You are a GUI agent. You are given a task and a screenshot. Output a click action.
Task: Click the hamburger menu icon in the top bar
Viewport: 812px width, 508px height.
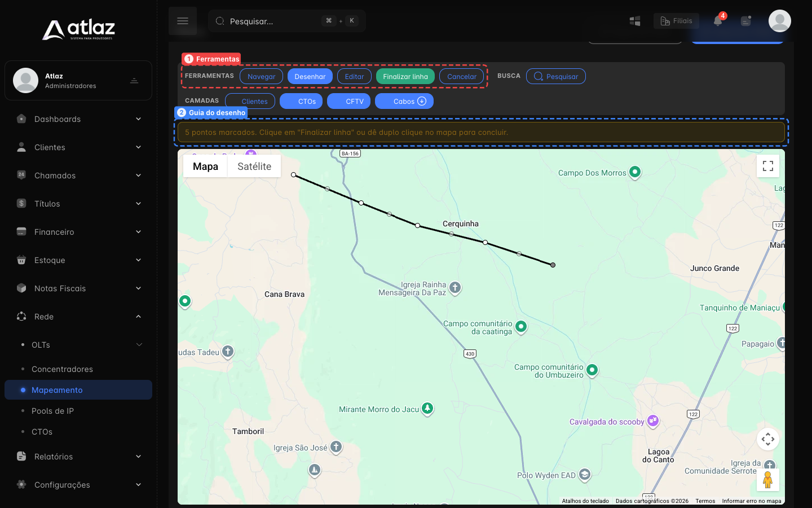click(x=183, y=21)
